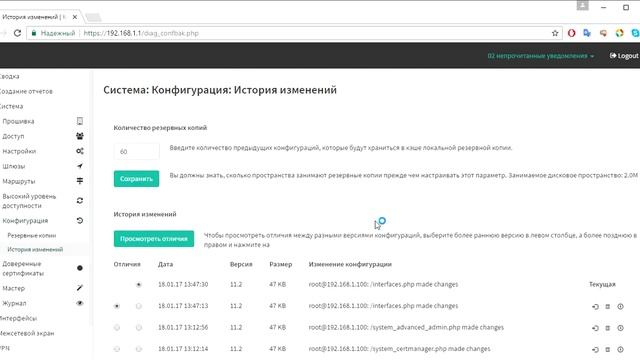Open the Google Translate extension icon
The width and height of the screenshot is (640, 360).
[587, 33]
